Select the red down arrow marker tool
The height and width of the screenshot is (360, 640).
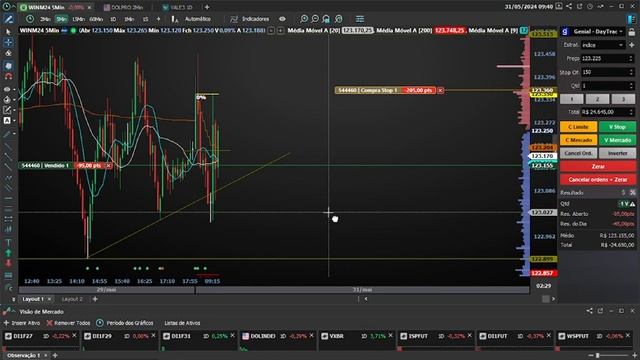[x=8, y=264]
